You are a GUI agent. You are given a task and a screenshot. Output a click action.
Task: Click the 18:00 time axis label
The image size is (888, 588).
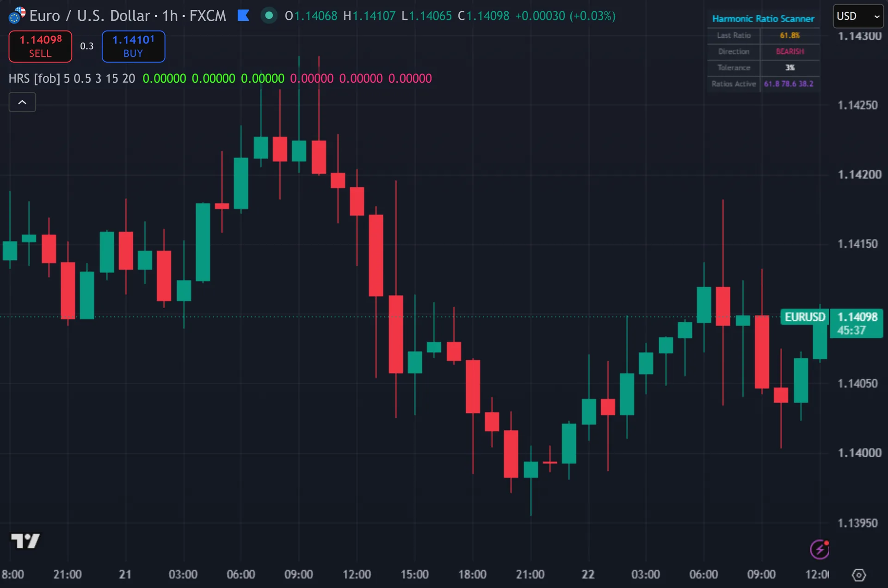472,575
